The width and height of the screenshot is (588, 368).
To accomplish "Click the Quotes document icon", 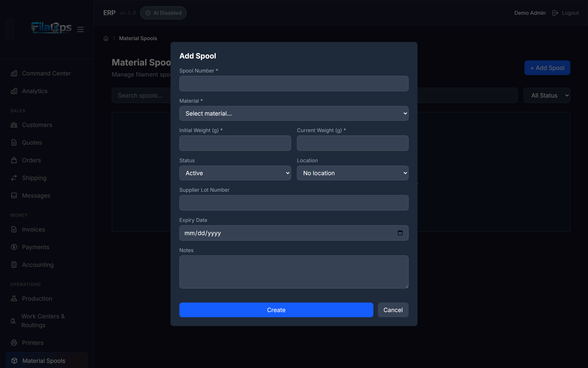I will click(x=14, y=143).
